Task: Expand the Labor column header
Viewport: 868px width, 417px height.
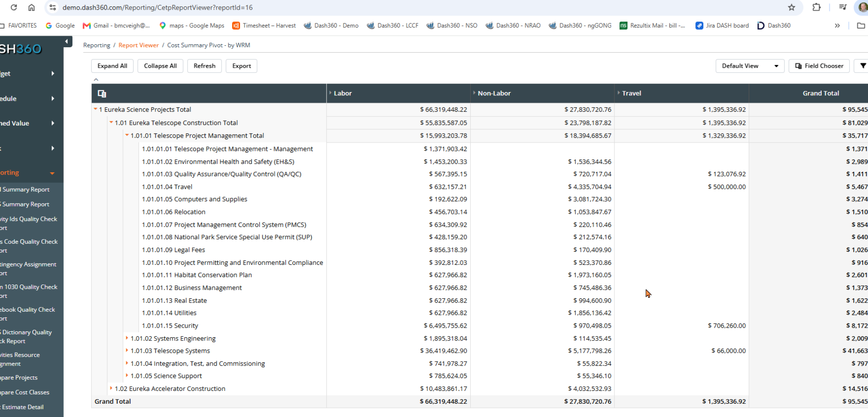Action: tap(330, 93)
